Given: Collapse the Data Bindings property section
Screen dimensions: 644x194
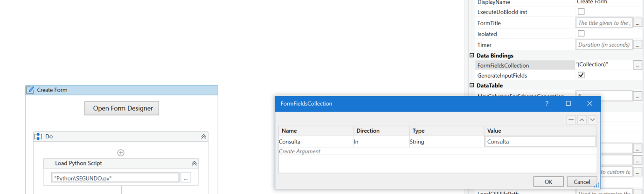Looking at the screenshot, I should [471, 56].
